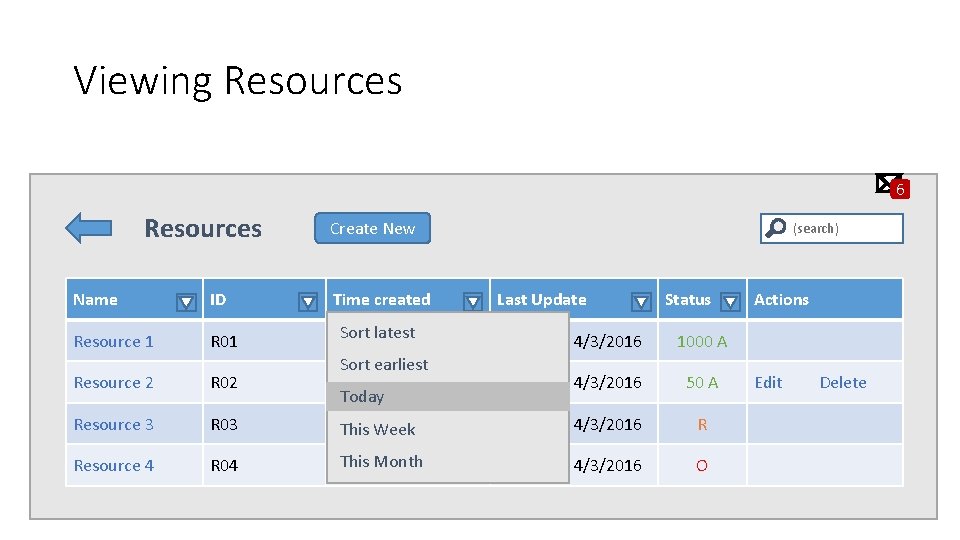Click Delete link for Resource 2
The image size is (960, 540).
(x=843, y=382)
